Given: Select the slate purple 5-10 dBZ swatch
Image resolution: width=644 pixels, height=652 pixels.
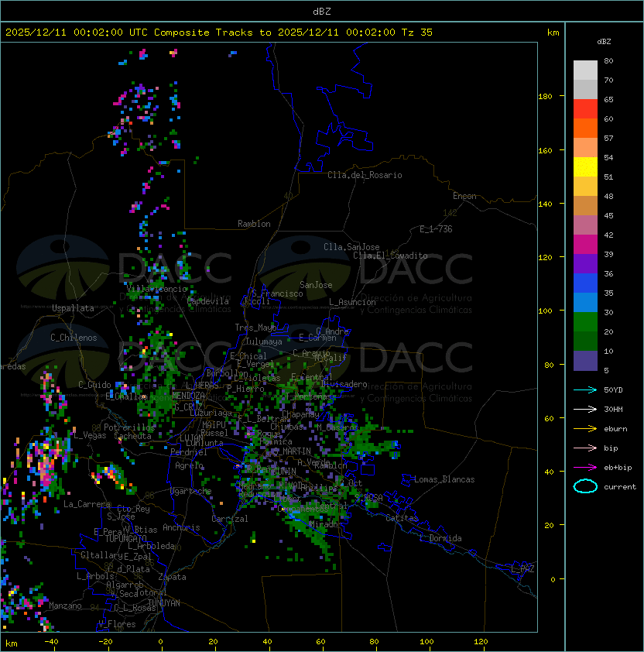Looking at the screenshot, I should tap(585, 361).
